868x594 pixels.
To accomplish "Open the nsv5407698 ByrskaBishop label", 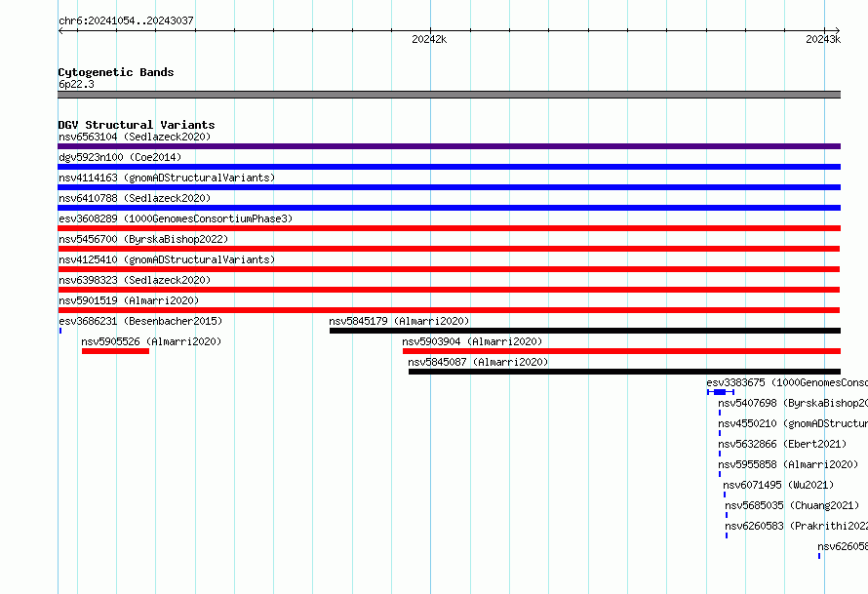I will coord(793,403).
